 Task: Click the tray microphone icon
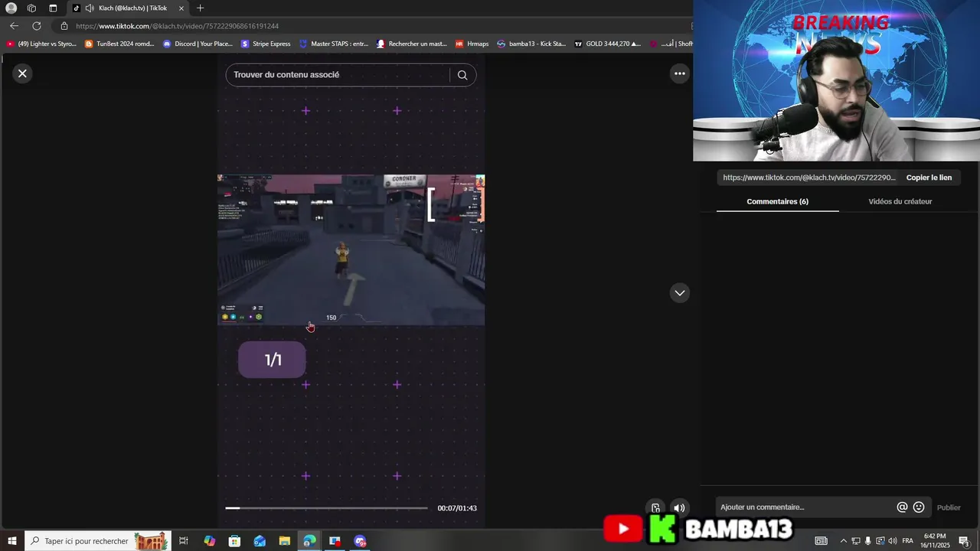coord(867,541)
